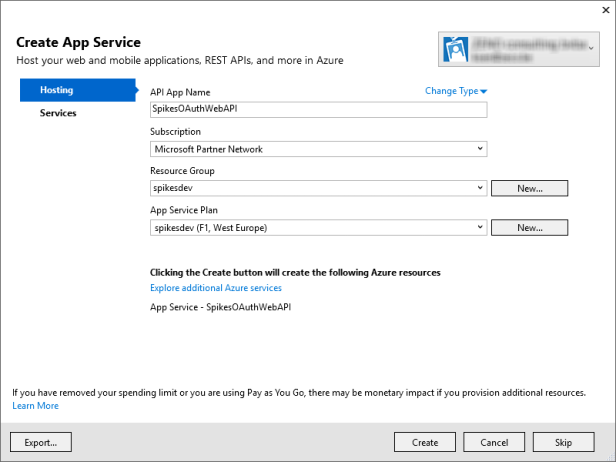This screenshot has height=462, width=616.
Task: Open the Change Type dropdown
Action: [x=456, y=91]
